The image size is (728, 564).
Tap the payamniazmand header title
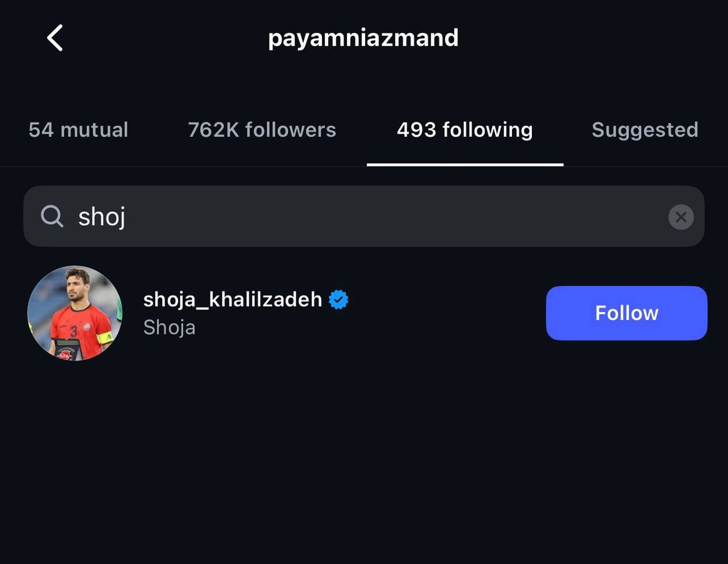(x=363, y=38)
